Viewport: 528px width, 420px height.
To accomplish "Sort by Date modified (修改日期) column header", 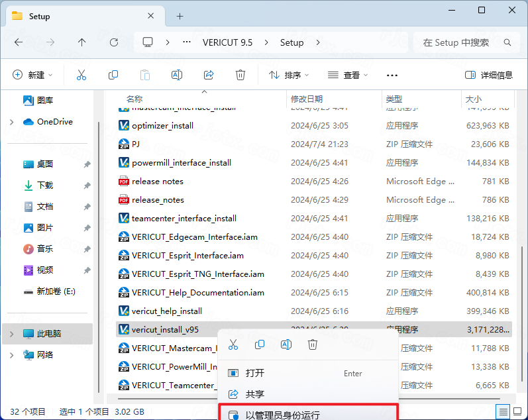I will coord(307,99).
